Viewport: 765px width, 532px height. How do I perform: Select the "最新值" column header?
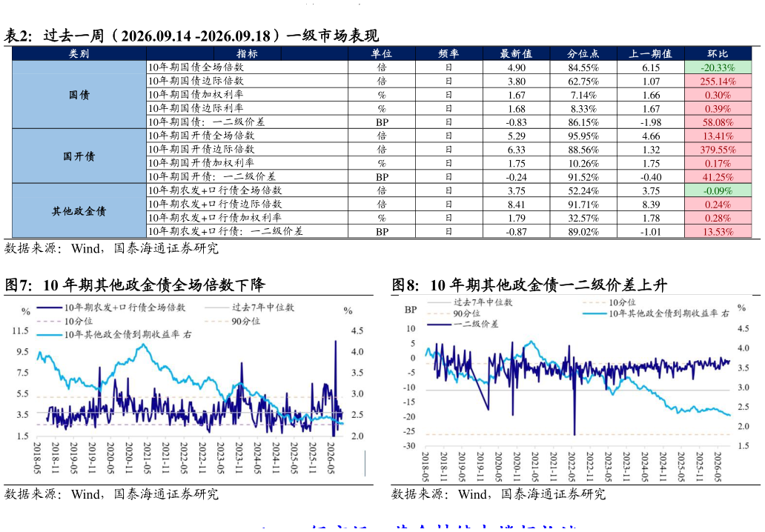click(x=516, y=53)
